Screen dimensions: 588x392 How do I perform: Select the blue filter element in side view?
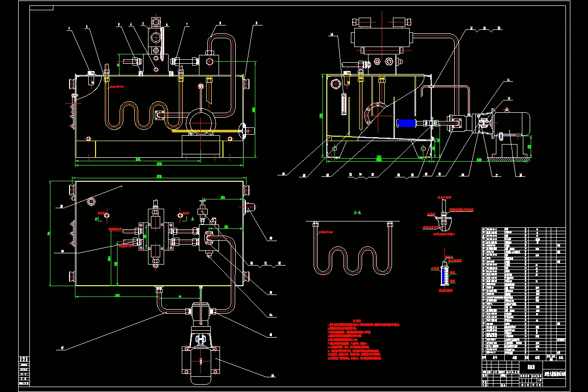coord(406,123)
